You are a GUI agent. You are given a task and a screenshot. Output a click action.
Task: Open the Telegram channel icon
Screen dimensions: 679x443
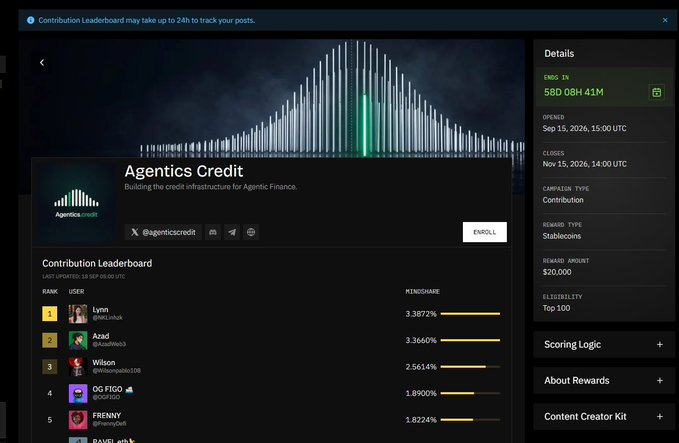pyautogui.click(x=232, y=232)
